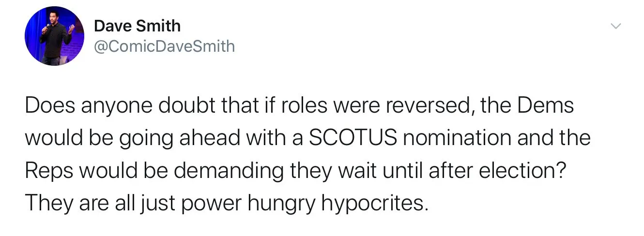Open the Dave Smith display name link

tap(137, 26)
